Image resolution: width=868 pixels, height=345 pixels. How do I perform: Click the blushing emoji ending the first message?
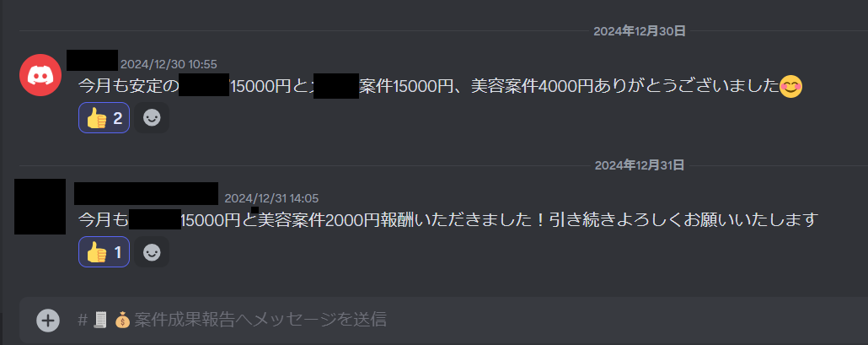click(791, 86)
